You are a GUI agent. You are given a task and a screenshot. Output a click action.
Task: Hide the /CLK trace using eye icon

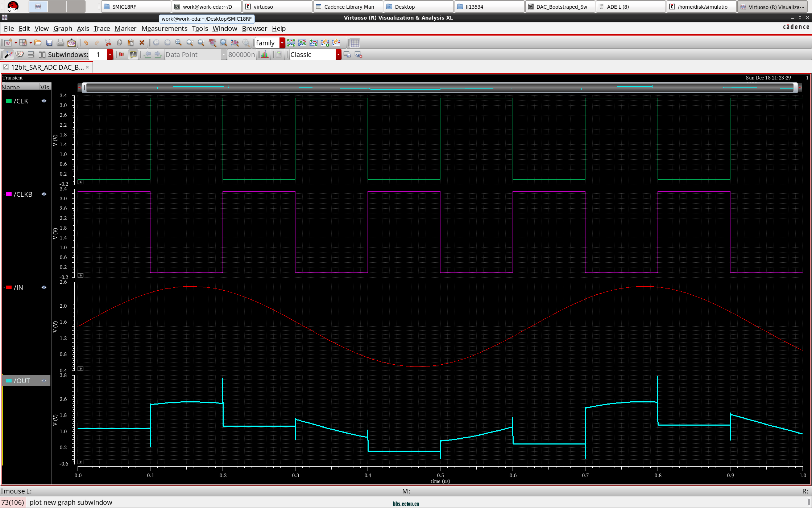(x=44, y=101)
